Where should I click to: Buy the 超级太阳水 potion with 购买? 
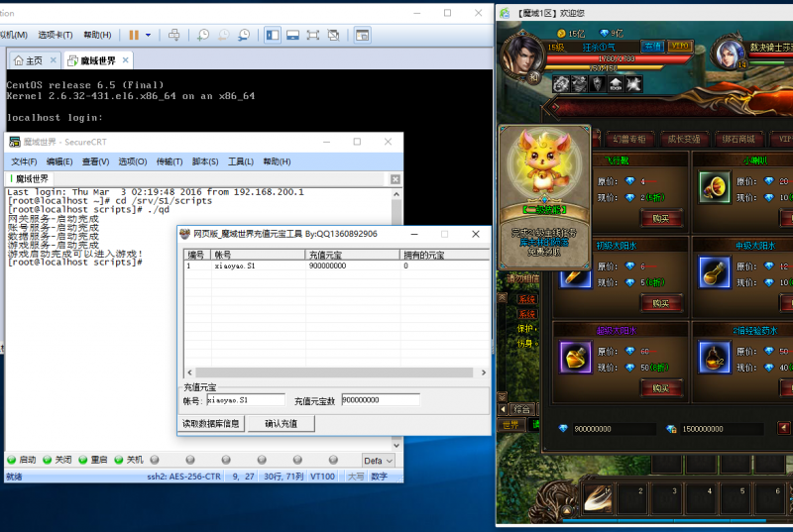(x=660, y=387)
